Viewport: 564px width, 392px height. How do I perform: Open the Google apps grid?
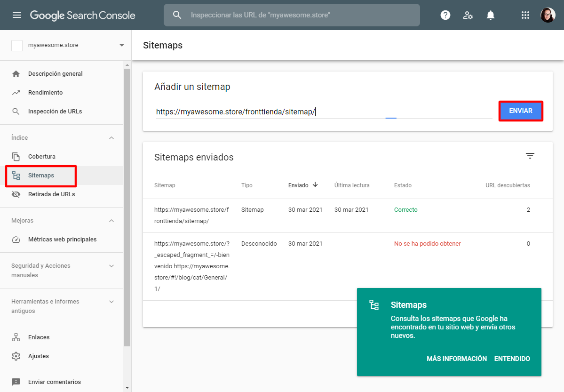click(x=525, y=15)
